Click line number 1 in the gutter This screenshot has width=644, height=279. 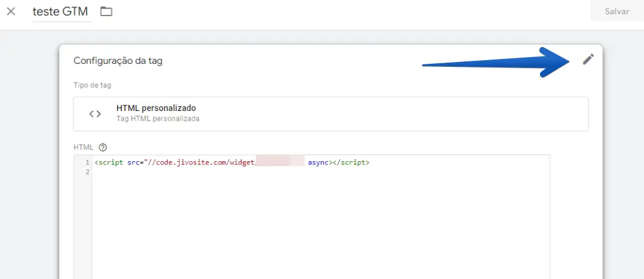click(x=86, y=162)
